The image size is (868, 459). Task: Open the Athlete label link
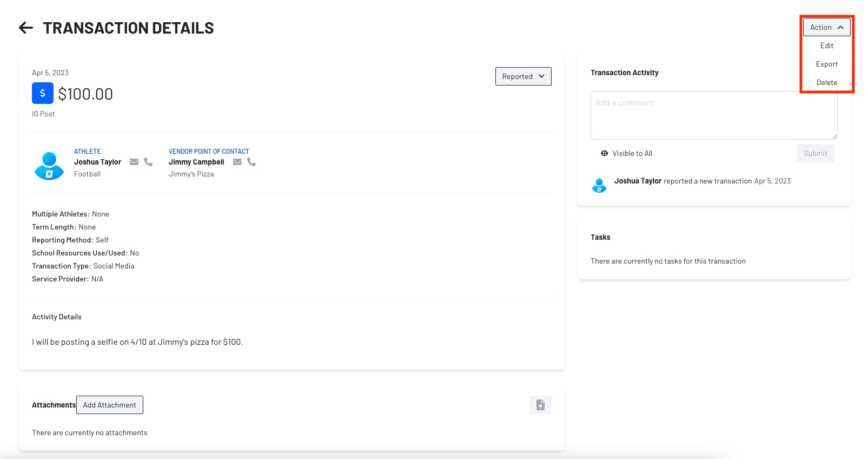click(87, 152)
